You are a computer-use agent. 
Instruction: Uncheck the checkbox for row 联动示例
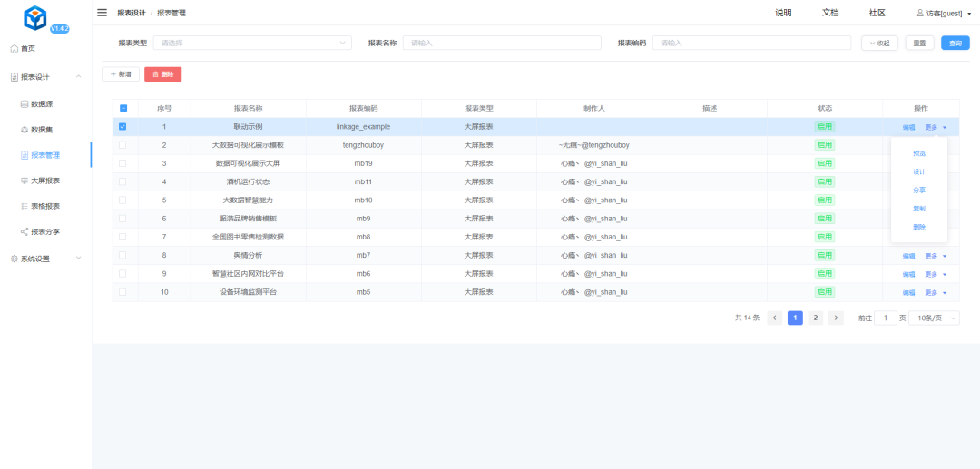[123, 127]
